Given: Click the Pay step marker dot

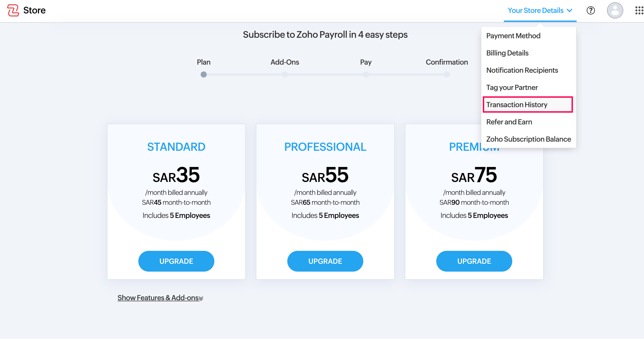Looking at the screenshot, I should [366, 74].
